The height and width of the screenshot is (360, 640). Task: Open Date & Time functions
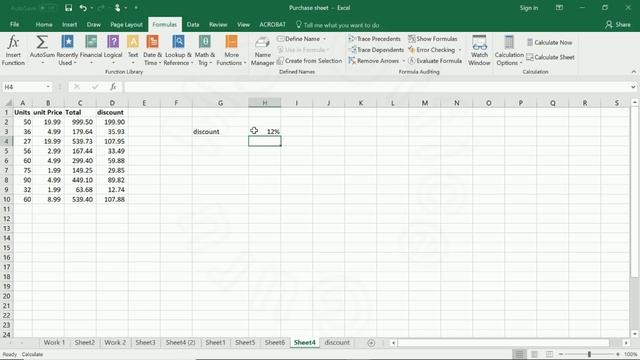152,51
